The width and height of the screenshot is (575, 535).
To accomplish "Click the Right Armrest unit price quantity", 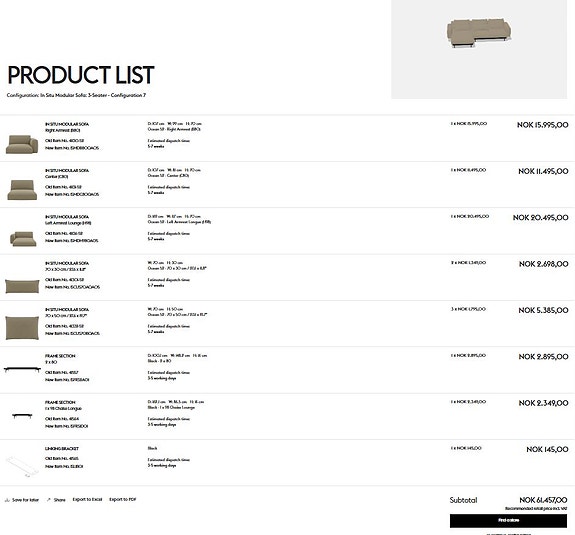I will tap(469, 124).
